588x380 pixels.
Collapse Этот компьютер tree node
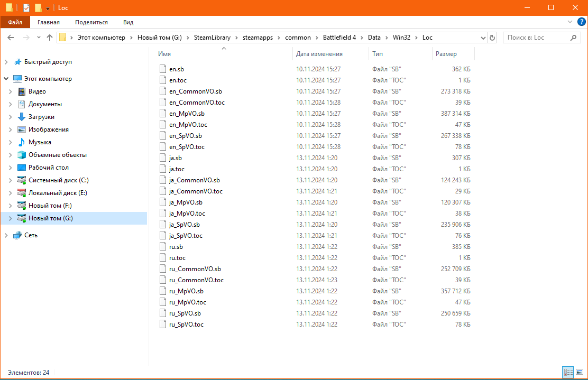[x=6, y=79]
